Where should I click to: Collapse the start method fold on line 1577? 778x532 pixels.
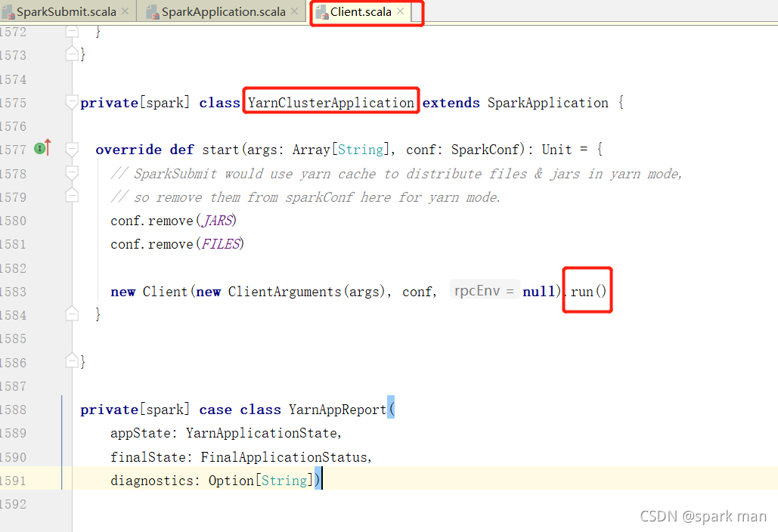click(x=72, y=149)
